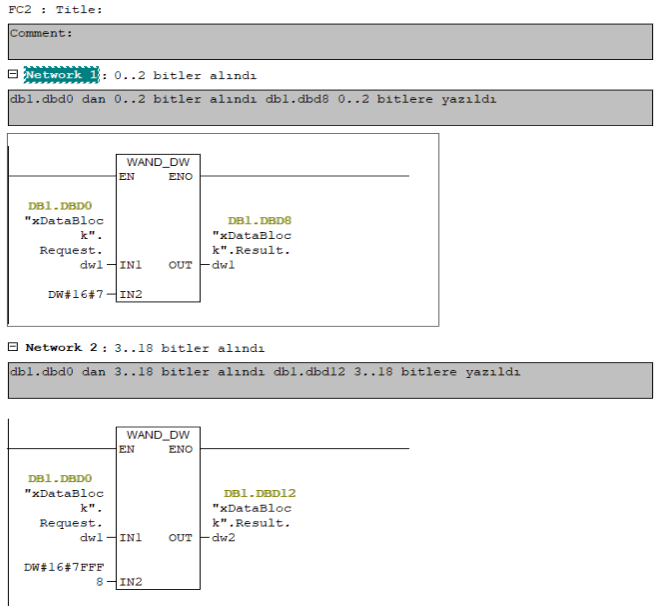Image resolution: width=657 pixels, height=606 pixels.
Task: Click the Request.dw1 input operand in Network 2
Action: [x=64, y=515]
